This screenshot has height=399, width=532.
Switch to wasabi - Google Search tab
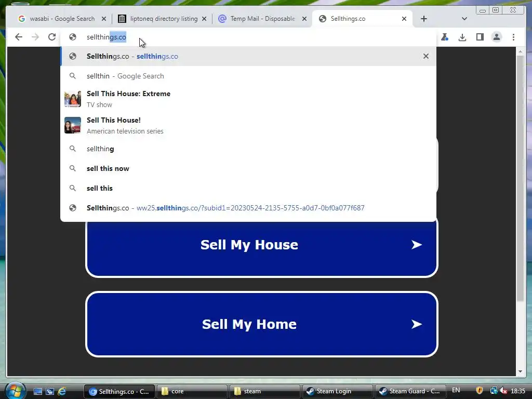pyautogui.click(x=62, y=19)
